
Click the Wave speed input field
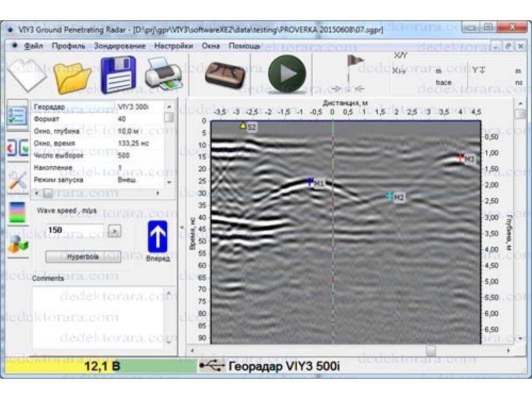[75, 231]
